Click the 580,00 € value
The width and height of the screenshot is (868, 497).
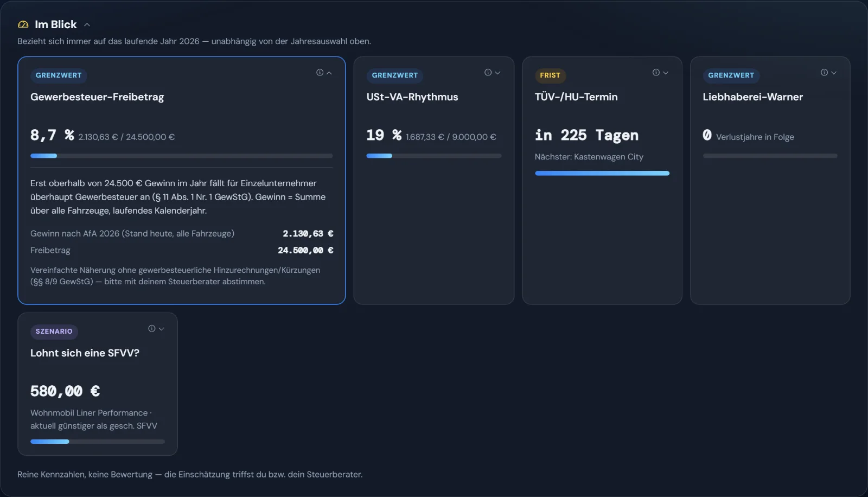[65, 391]
